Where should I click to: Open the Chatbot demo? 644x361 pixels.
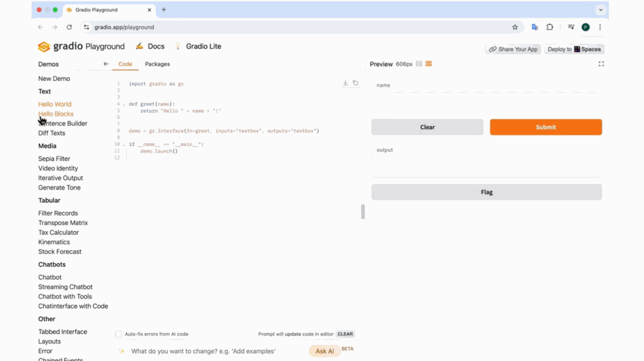coord(50,277)
